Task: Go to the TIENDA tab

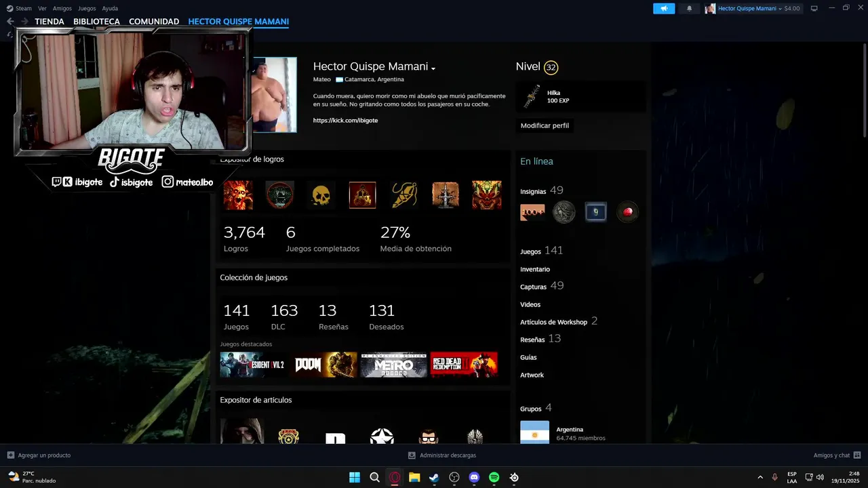Action: (x=50, y=22)
